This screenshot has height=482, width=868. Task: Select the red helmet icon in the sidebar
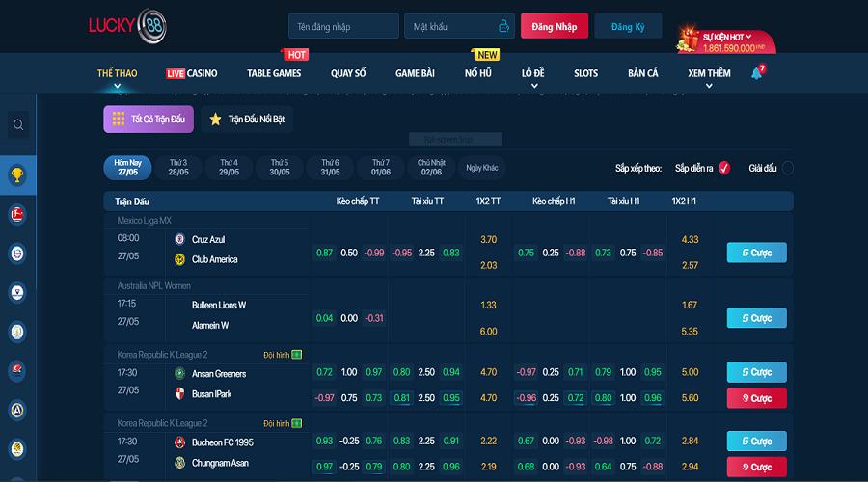[x=17, y=370]
